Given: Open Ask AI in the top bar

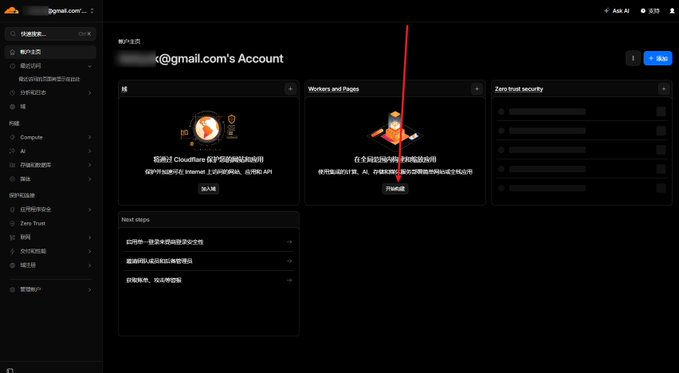Looking at the screenshot, I should (x=617, y=11).
